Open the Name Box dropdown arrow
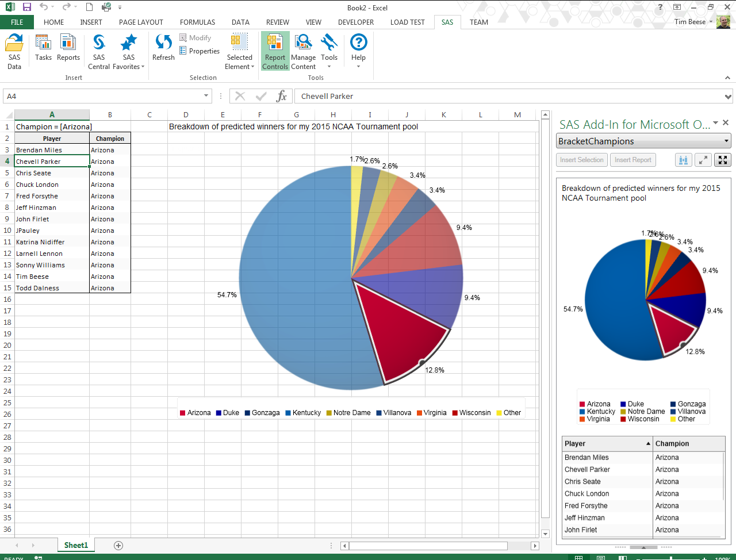Screen dimensions: 736x560 (206, 96)
